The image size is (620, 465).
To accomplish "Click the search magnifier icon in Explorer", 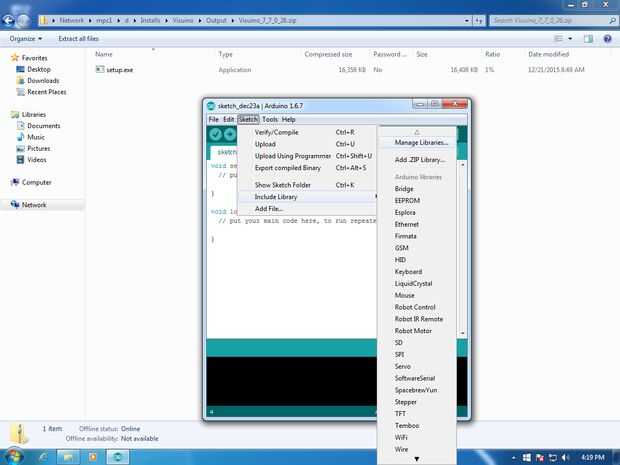I will (x=612, y=20).
